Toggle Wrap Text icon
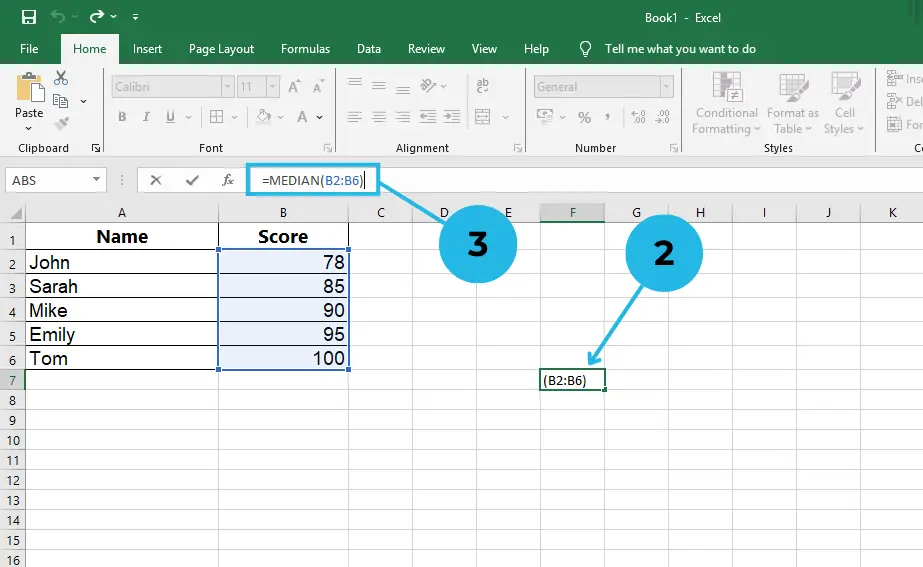Viewport: 923px width, 567px height. pyautogui.click(x=483, y=86)
